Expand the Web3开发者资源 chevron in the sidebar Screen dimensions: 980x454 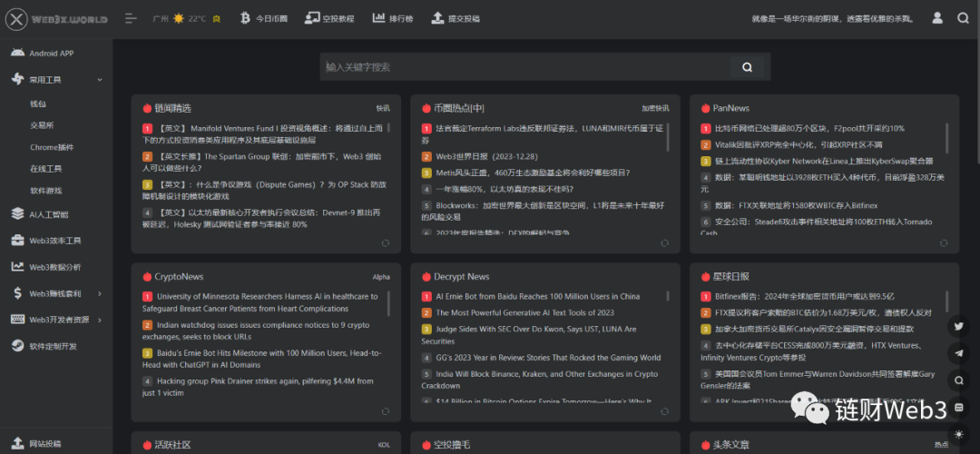100,320
